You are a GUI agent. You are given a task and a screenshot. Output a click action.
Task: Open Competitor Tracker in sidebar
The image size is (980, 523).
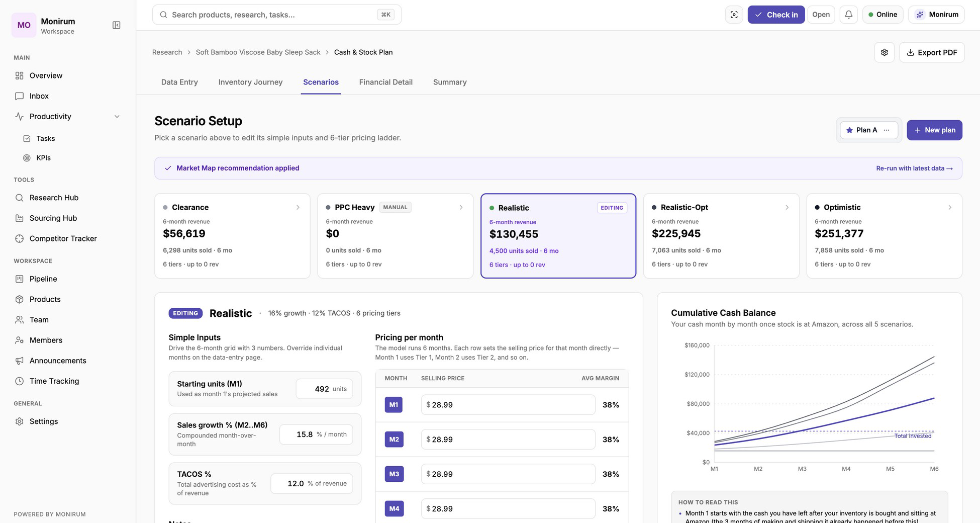click(x=63, y=238)
